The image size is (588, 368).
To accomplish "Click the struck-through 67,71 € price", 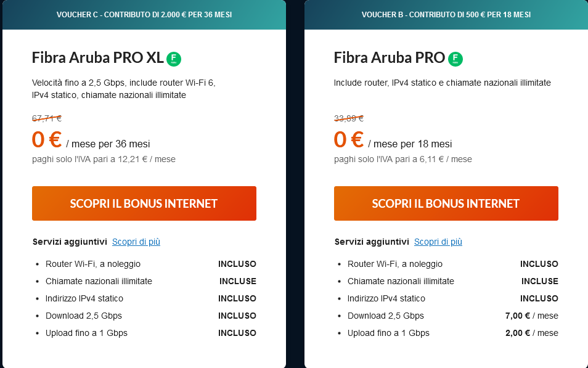I will tap(47, 118).
